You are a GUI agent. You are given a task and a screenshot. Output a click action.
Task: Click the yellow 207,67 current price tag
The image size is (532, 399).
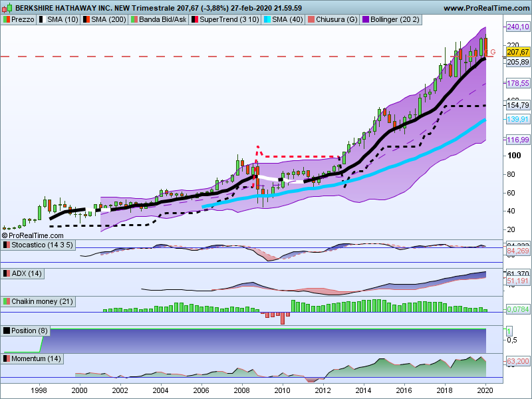pos(518,52)
